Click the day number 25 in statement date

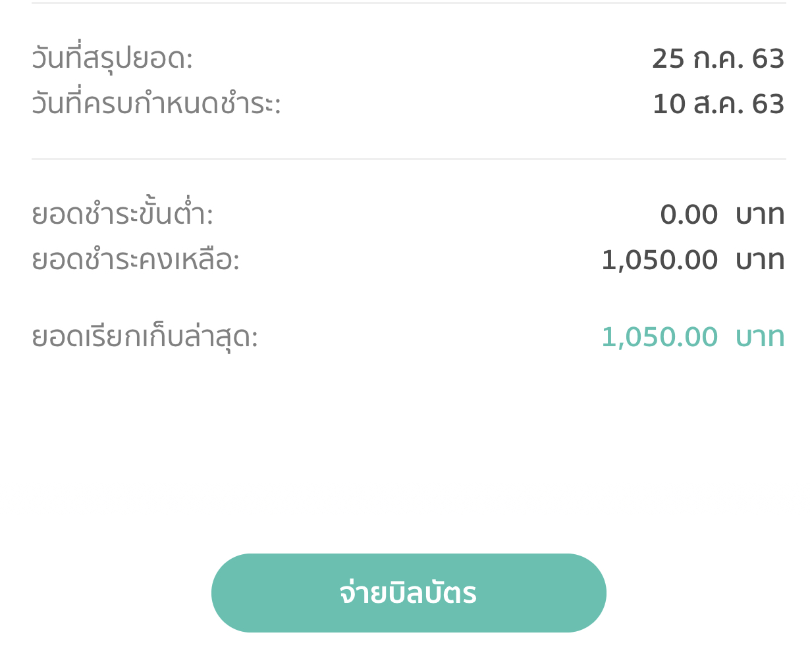tap(668, 59)
